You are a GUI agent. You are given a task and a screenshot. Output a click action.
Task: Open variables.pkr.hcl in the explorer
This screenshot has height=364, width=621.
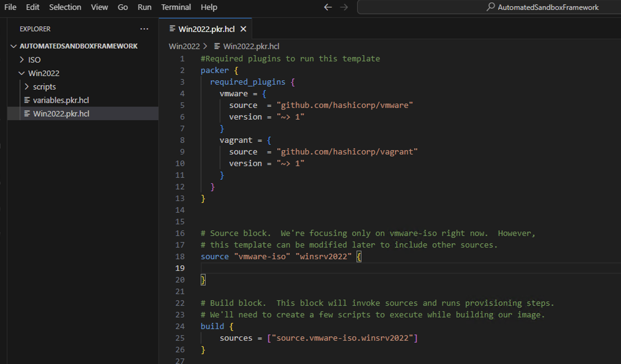tap(61, 100)
